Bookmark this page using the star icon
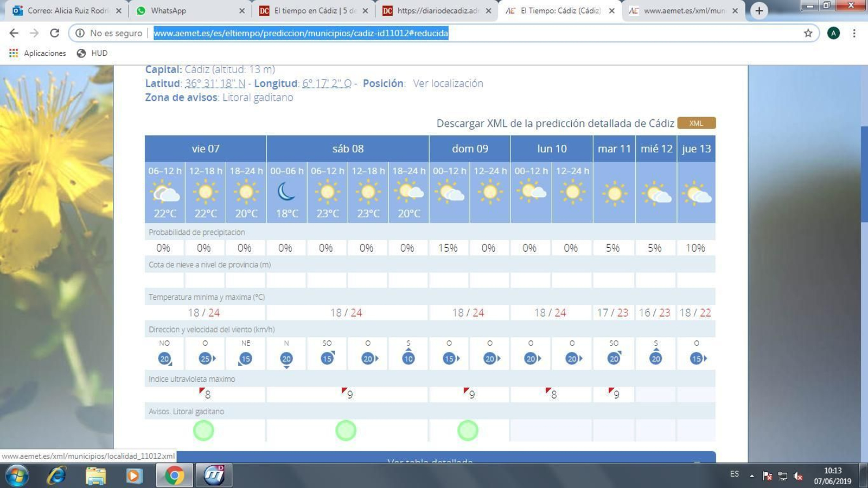The image size is (868, 488). click(x=808, y=33)
